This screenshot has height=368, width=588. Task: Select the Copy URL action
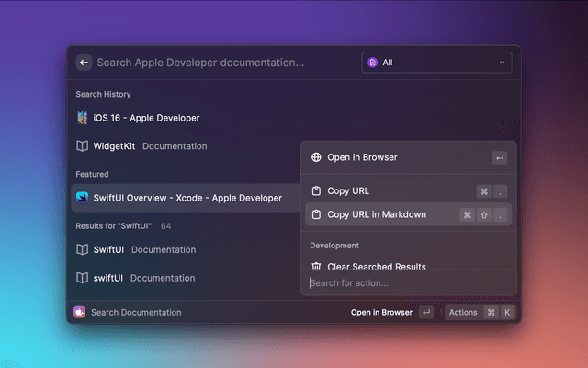pyautogui.click(x=349, y=191)
